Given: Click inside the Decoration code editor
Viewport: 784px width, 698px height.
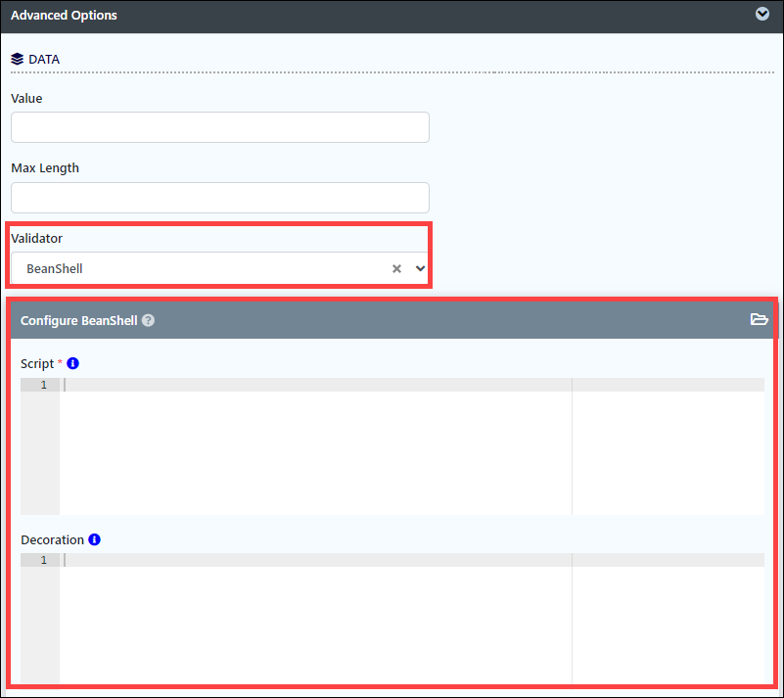Looking at the screenshot, I should 412,618.
